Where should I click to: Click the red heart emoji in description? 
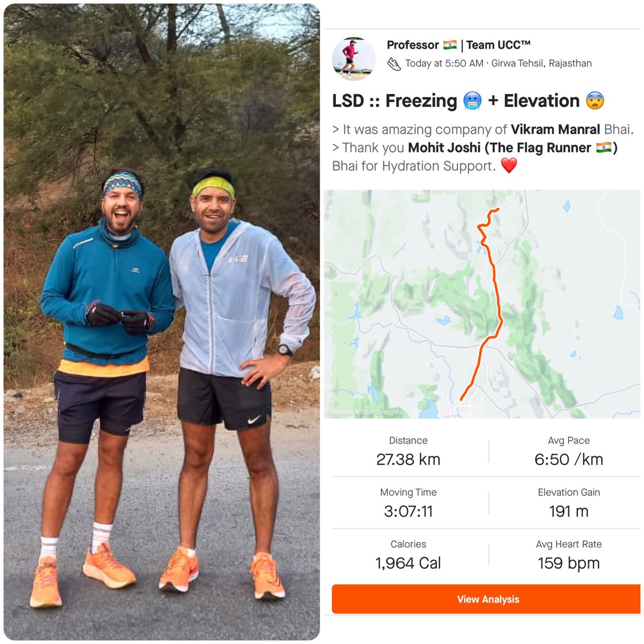[509, 166]
